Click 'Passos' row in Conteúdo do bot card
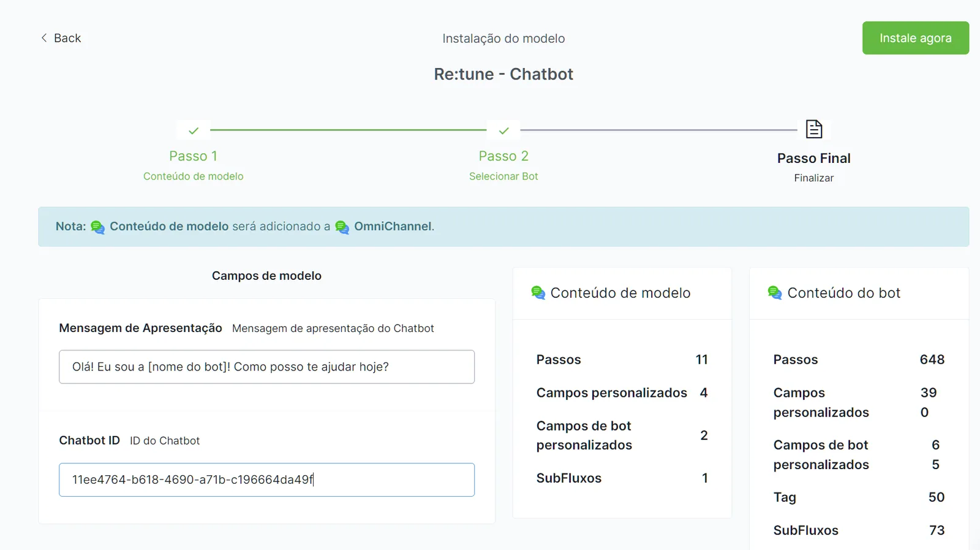This screenshot has width=980, height=550. (859, 360)
